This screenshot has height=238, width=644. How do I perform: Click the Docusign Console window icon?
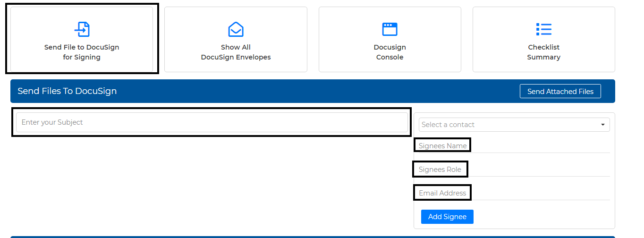[390, 29]
